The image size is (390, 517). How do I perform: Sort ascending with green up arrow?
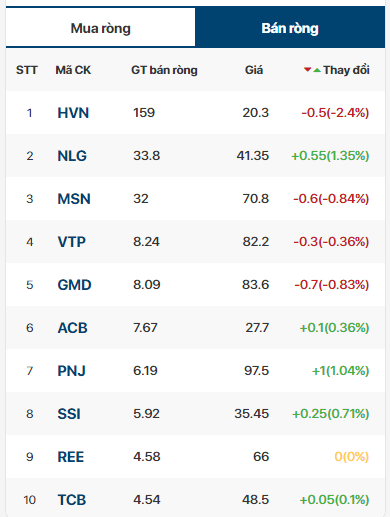pyautogui.click(x=317, y=70)
